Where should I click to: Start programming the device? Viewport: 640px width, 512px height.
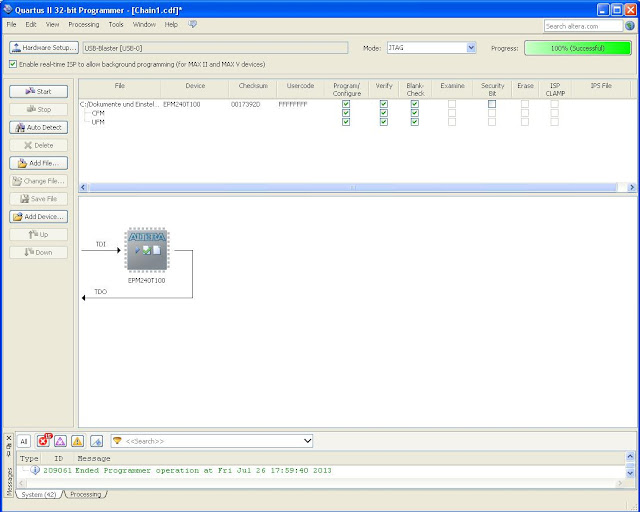(38, 91)
